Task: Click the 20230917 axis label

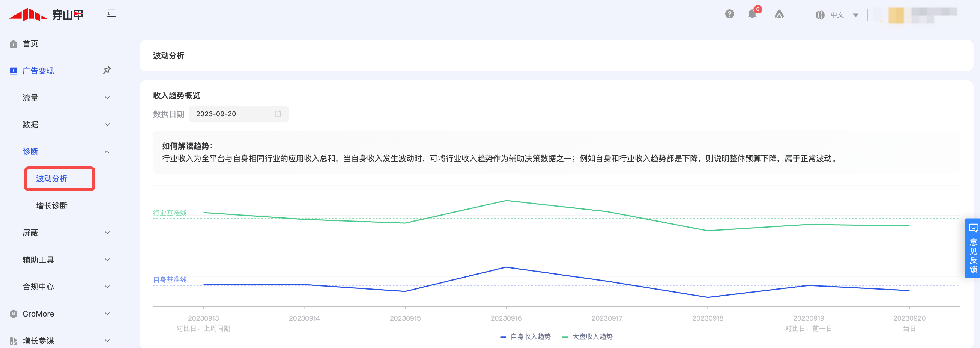Action: 607,318
